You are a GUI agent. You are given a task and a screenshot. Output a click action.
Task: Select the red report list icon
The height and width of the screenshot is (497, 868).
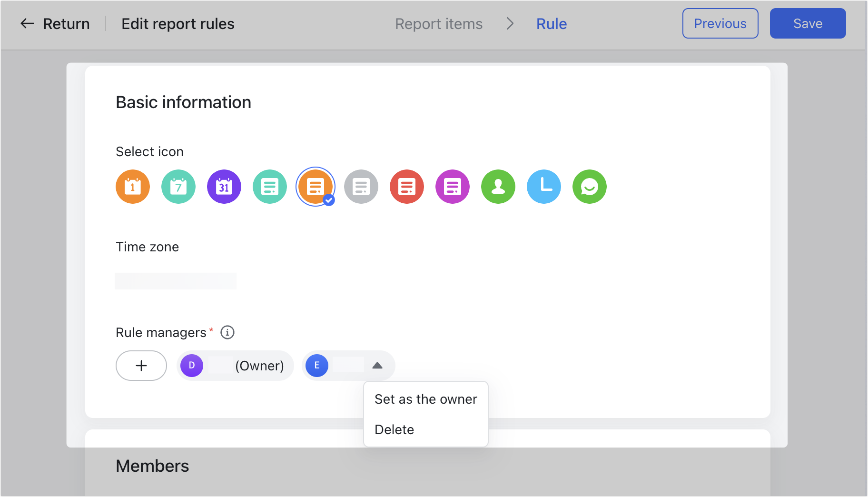(x=406, y=187)
